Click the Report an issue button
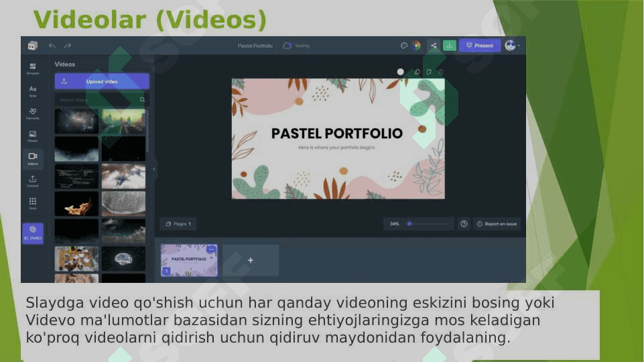 coord(497,224)
